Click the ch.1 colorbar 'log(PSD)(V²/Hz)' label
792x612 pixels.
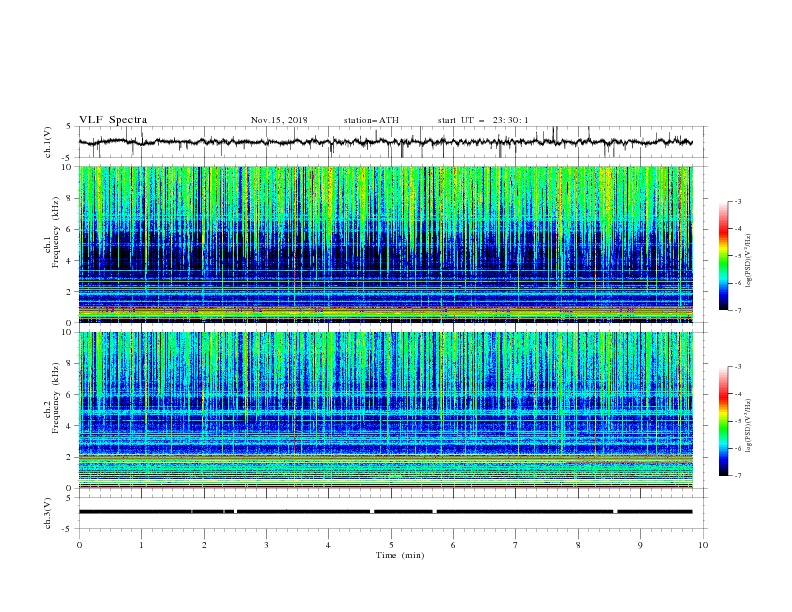[x=749, y=261]
